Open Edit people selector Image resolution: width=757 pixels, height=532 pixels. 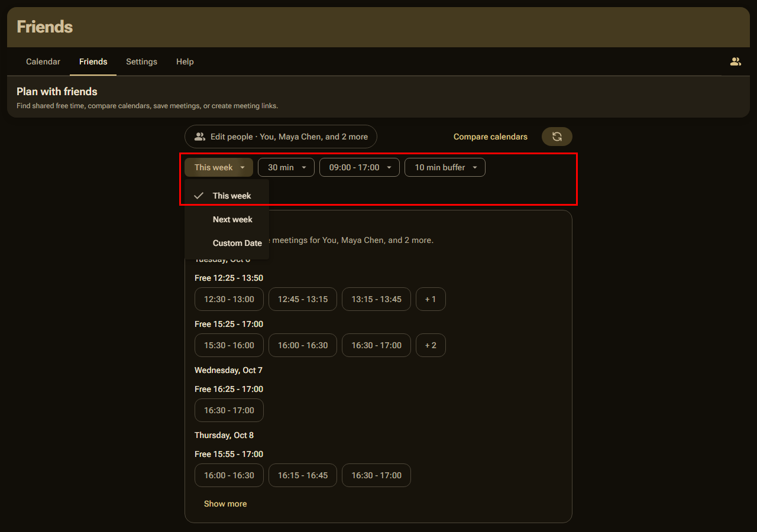pyautogui.click(x=281, y=137)
